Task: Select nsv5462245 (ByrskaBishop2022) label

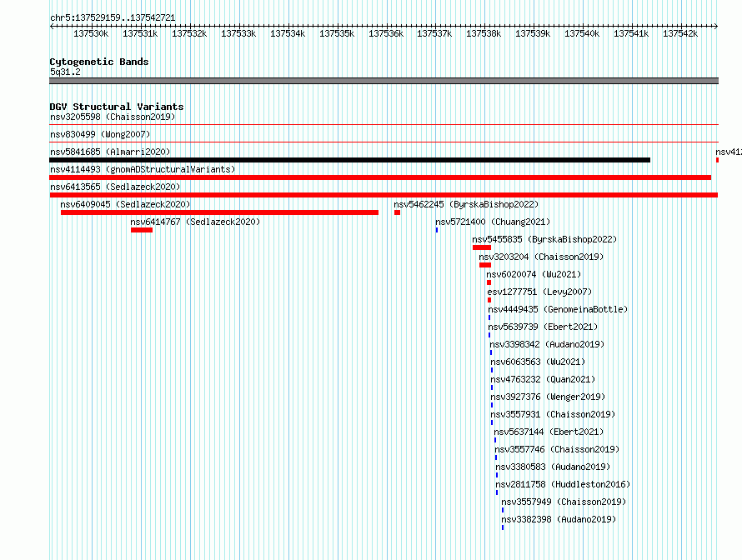Action: click(x=466, y=204)
